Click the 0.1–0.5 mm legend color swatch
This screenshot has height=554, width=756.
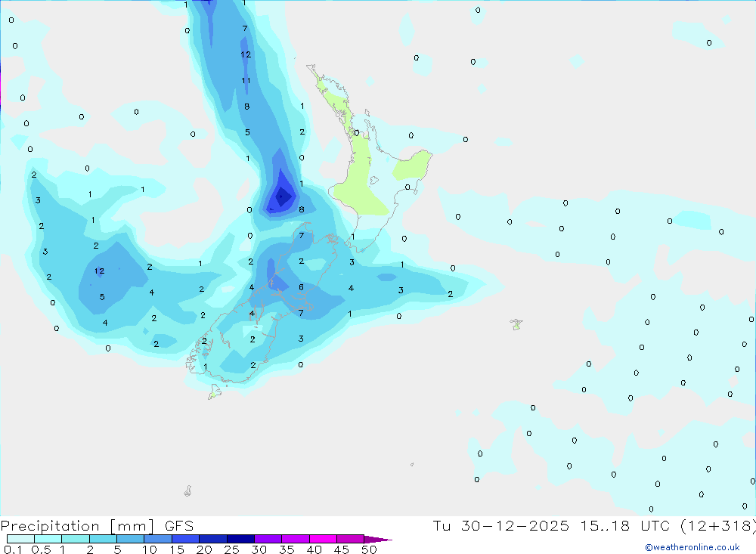20,539
